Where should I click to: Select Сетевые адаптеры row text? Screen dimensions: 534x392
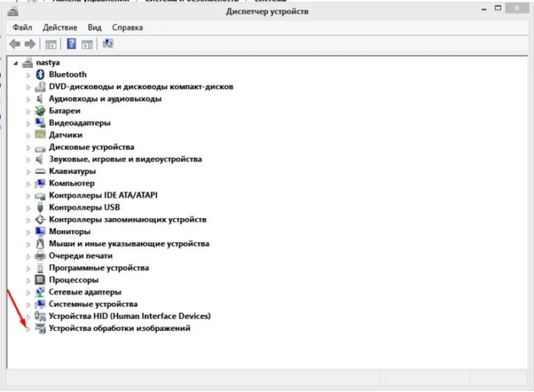coord(85,292)
